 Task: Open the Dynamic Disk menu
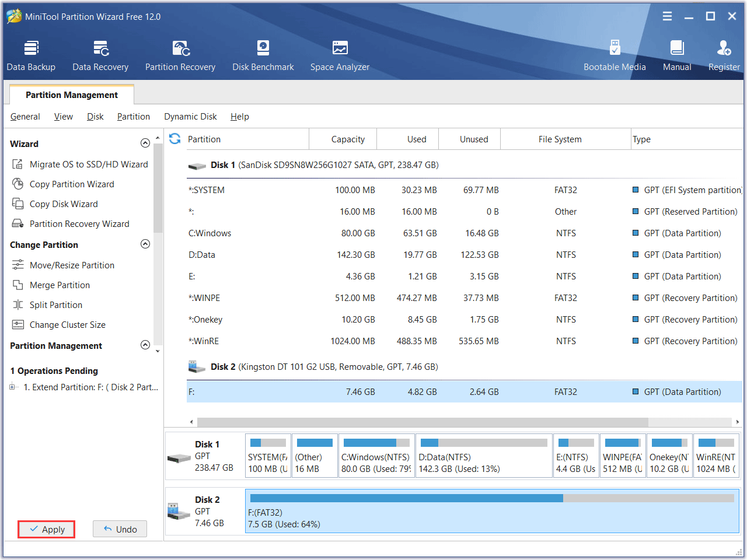point(190,117)
